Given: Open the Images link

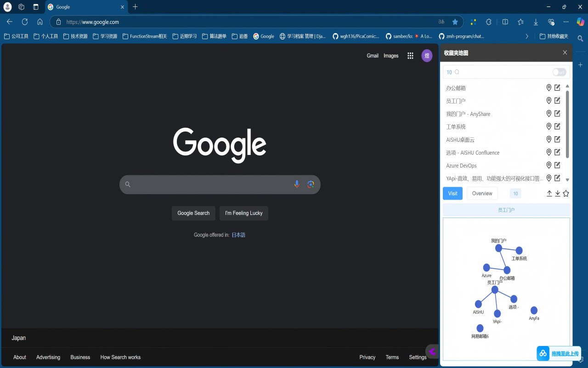Looking at the screenshot, I should click(x=391, y=56).
